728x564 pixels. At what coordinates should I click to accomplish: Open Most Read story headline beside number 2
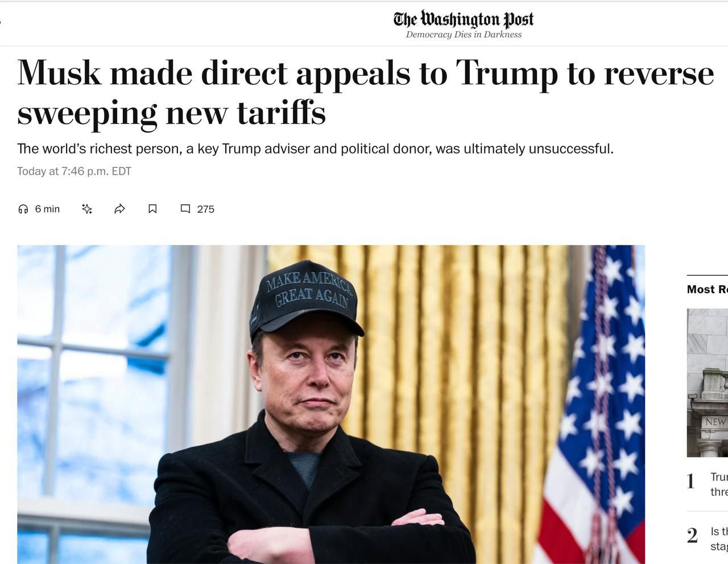719,538
